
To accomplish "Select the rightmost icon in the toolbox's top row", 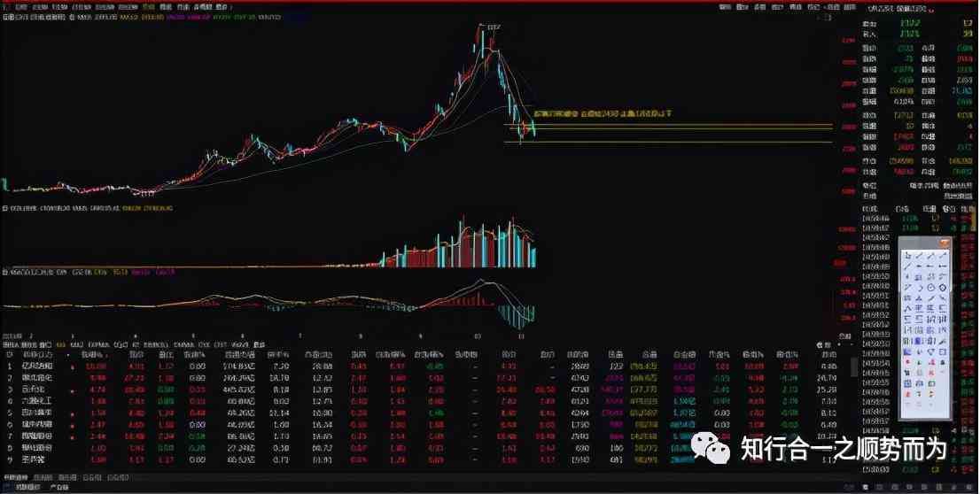I will pos(943,255).
